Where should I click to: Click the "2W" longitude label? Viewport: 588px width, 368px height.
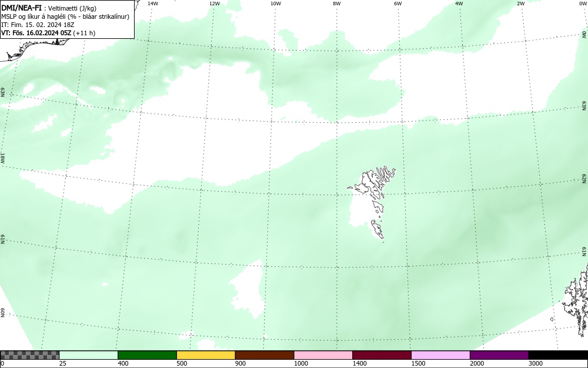pos(520,4)
